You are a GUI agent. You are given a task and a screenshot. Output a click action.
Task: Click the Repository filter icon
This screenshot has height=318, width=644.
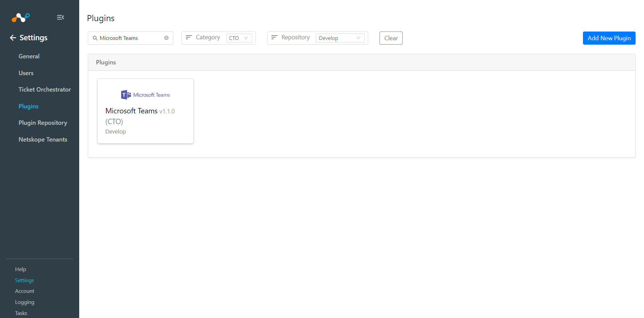tap(275, 37)
